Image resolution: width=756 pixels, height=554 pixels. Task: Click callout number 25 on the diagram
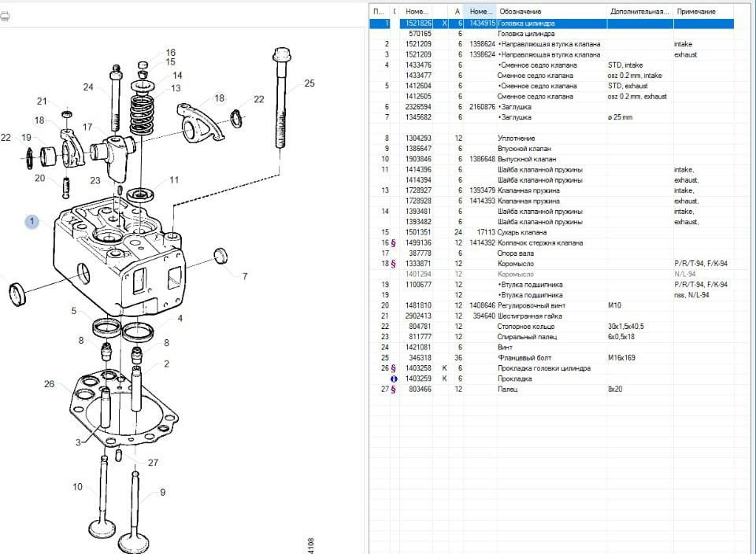[309, 83]
